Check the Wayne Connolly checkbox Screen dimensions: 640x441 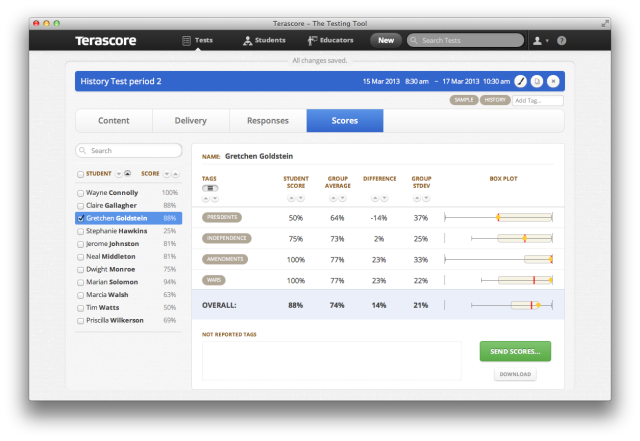pos(80,193)
